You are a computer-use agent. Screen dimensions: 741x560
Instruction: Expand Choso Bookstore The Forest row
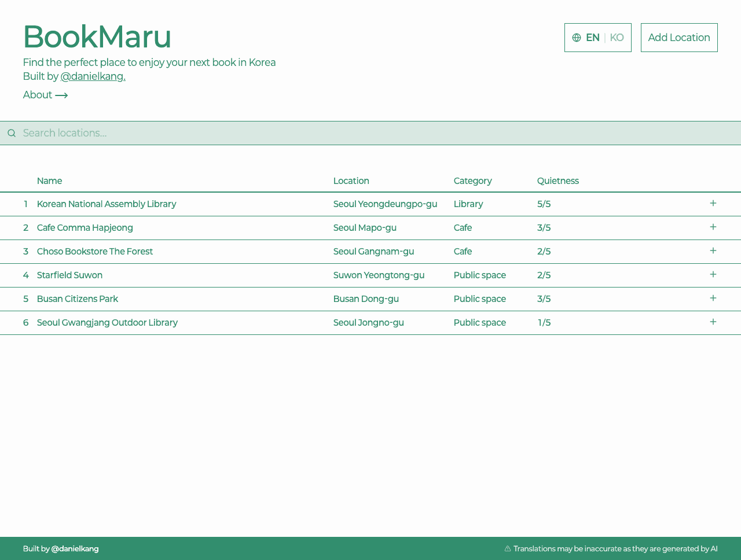(713, 250)
